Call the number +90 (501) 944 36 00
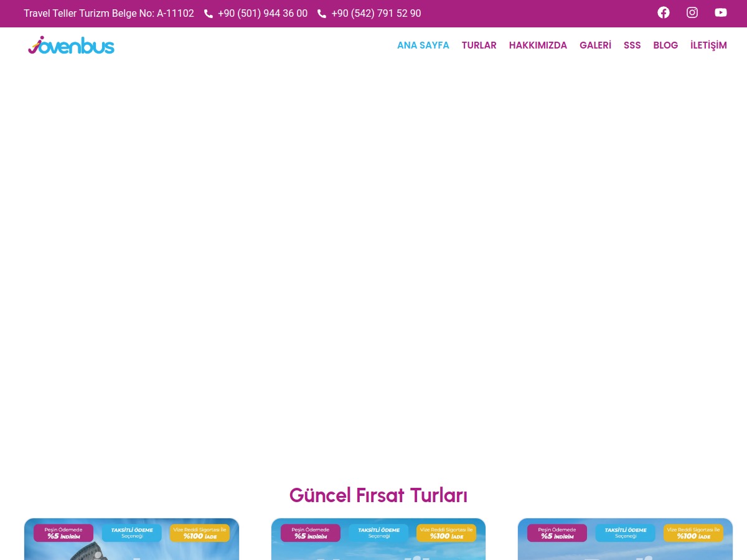747x560 pixels. click(x=263, y=14)
